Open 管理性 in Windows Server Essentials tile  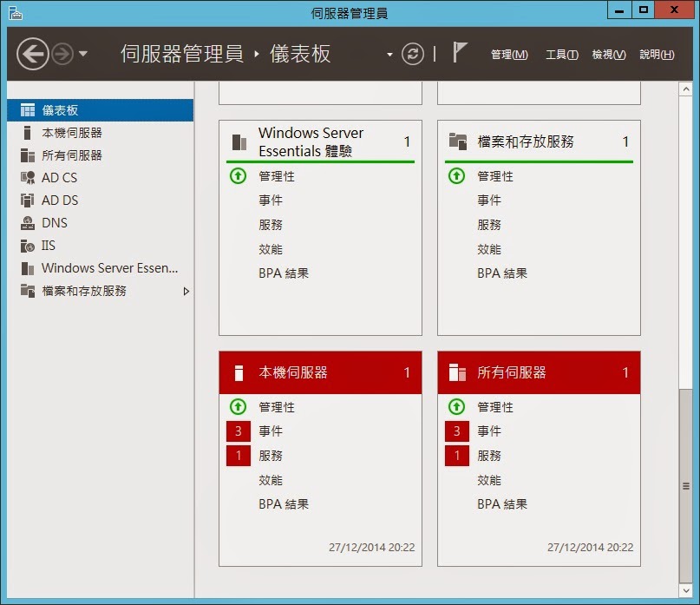[277, 176]
